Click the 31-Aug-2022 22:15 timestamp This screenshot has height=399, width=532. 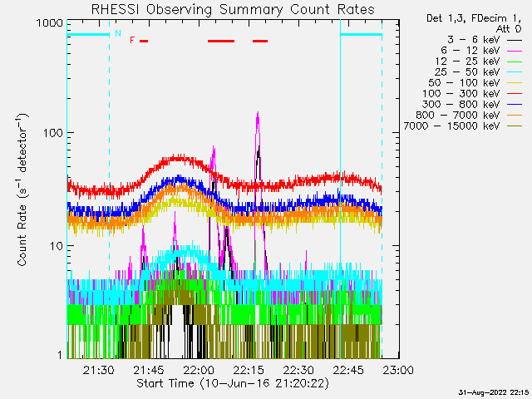[x=494, y=392]
